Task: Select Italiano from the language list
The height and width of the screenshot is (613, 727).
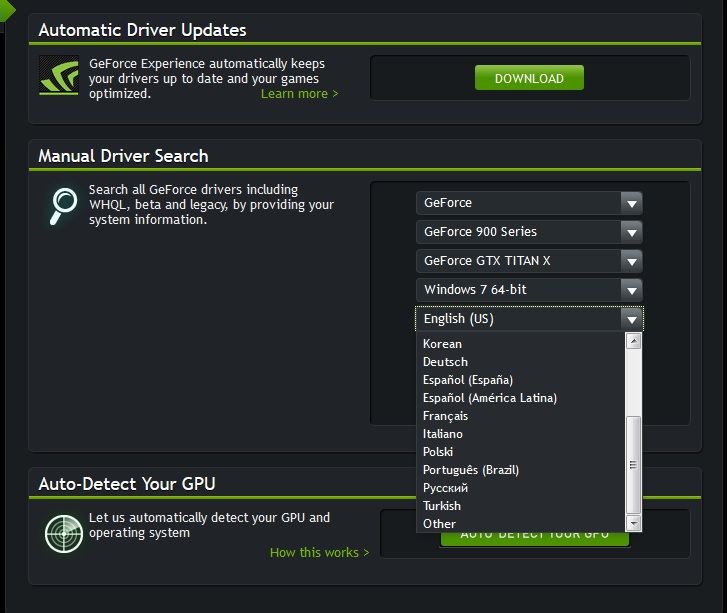Action: (521, 434)
